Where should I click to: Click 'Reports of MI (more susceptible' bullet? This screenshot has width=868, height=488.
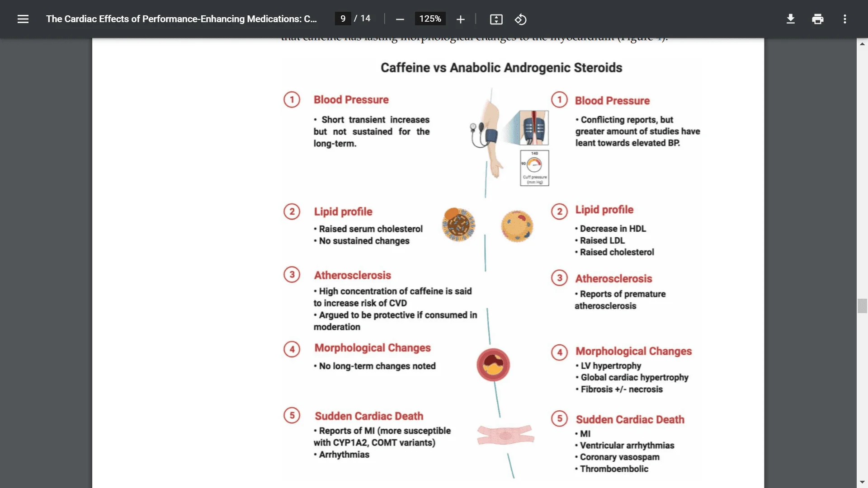pos(382,437)
